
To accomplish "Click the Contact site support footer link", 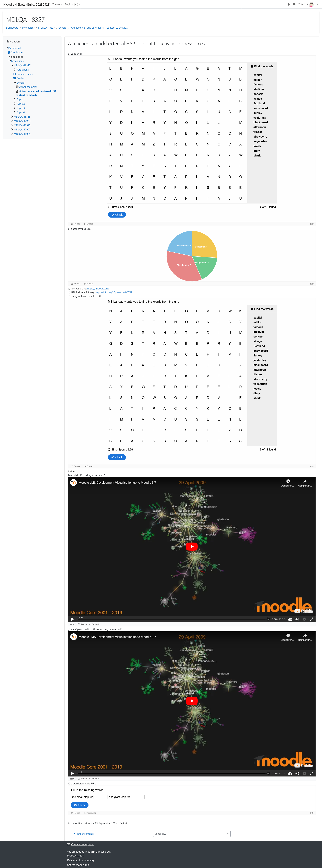I will [82, 844].
